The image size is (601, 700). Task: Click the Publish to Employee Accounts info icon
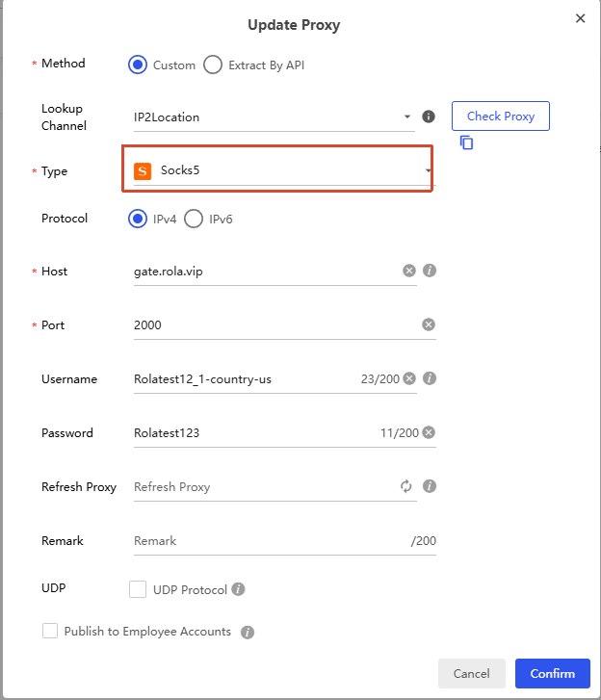pyautogui.click(x=247, y=633)
